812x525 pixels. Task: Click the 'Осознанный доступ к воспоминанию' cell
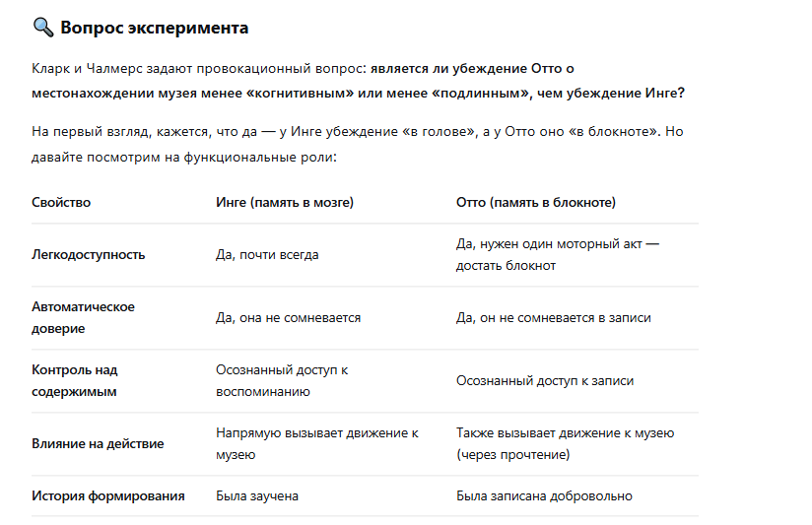point(282,380)
